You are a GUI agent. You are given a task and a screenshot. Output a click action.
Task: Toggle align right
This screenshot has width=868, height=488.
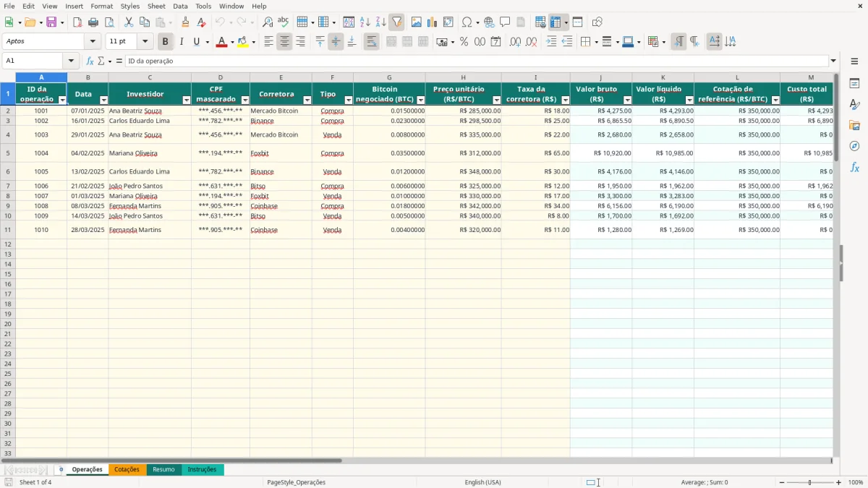[x=300, y=42]
